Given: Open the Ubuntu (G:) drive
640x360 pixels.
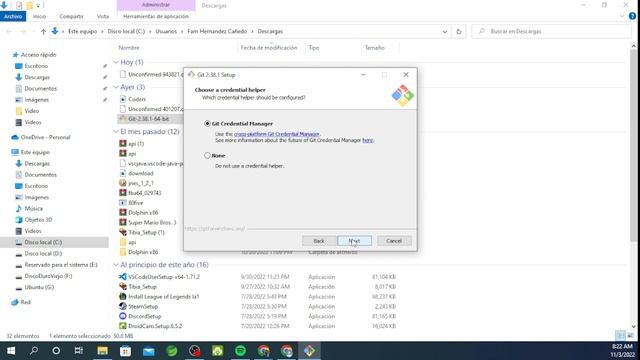Looking at the screenshot, I should tap(39, 287).
